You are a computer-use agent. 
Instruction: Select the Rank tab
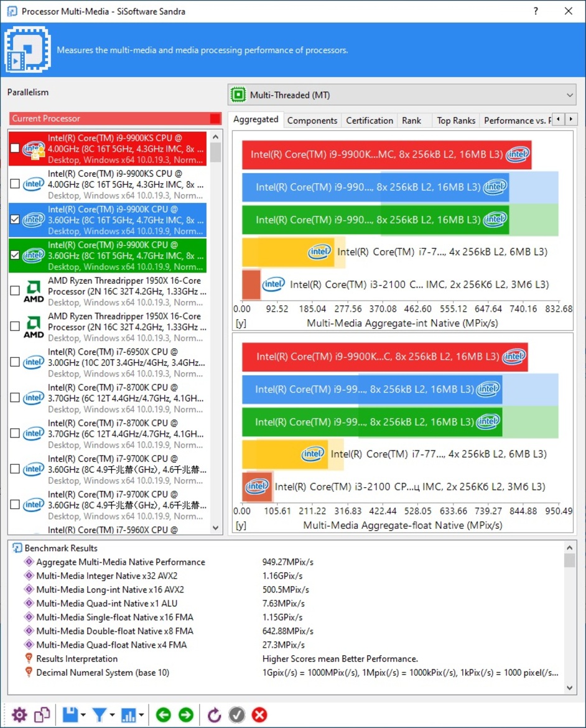click(x=411, y=121)
